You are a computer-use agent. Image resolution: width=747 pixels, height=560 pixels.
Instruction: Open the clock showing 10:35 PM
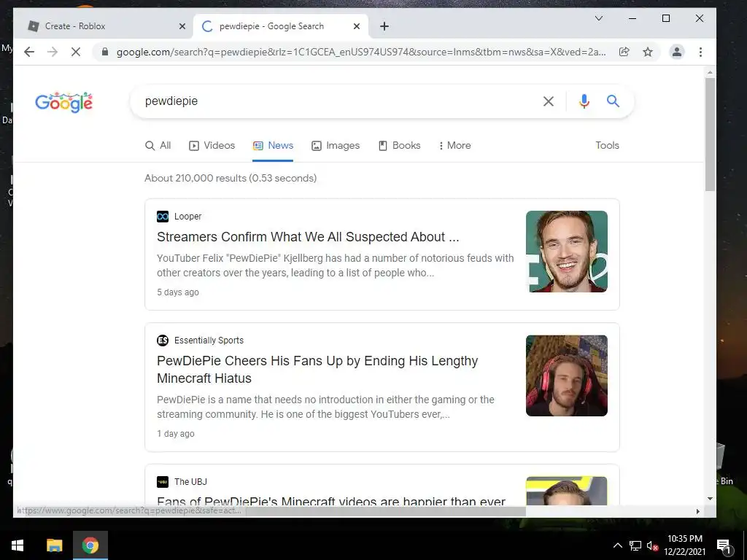(x=685, y=545)
